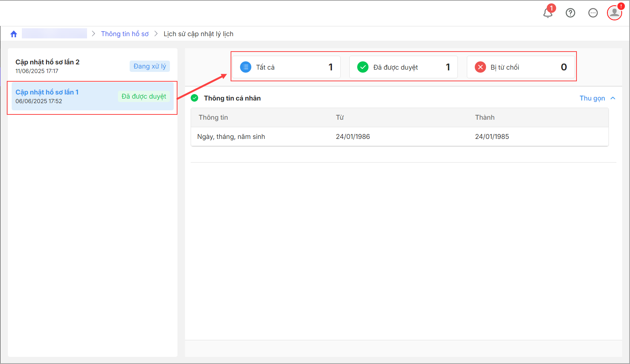Navigate to Thông tin hồ sơ breadcrumb
The image size is (630, 364).
click(x=125, y=34)
